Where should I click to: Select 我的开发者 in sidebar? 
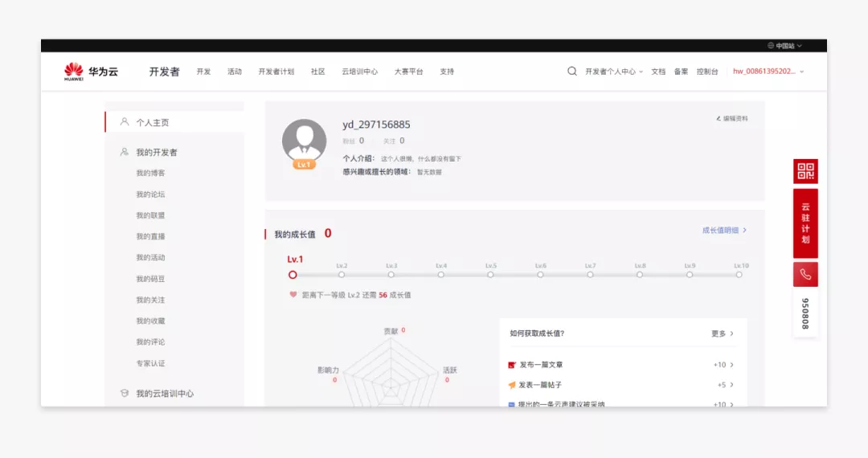click(x=157, y=152)
